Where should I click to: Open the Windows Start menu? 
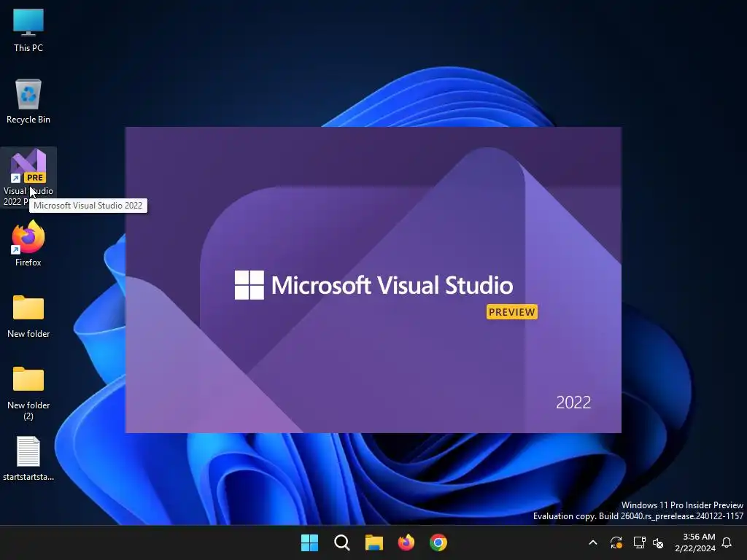309,542
